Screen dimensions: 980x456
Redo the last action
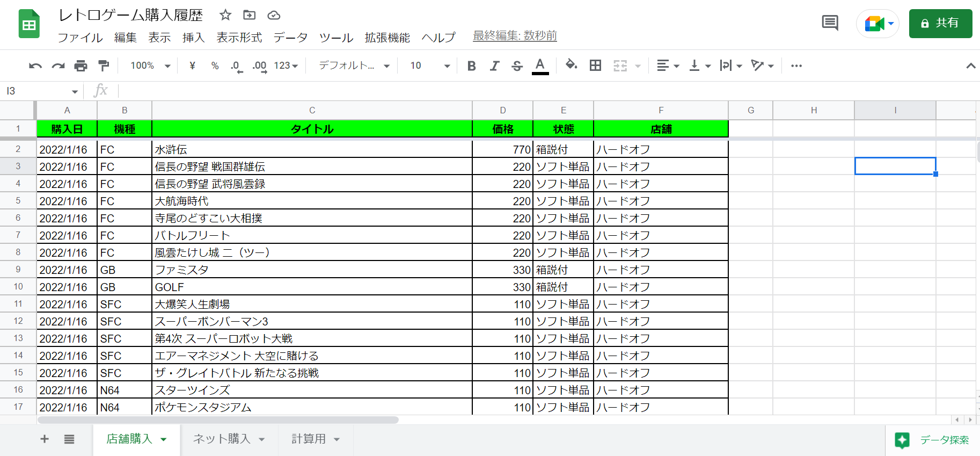point(58,66)
